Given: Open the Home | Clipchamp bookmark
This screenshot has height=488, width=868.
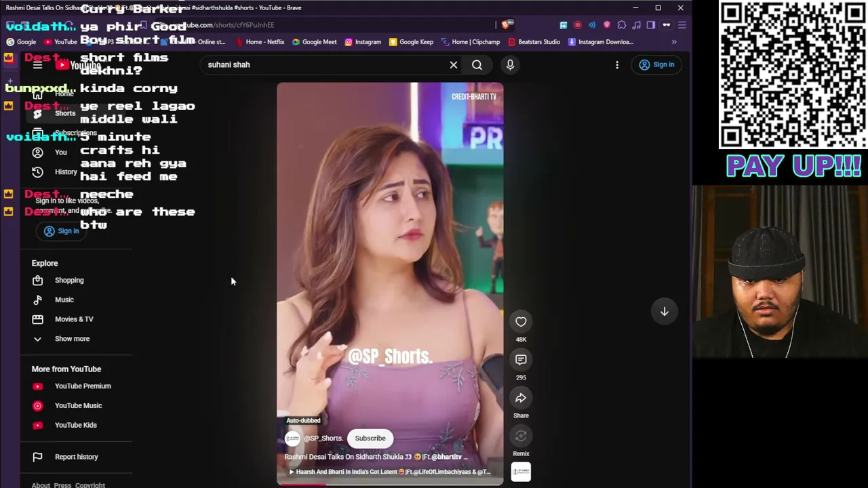Looking at the screenshot, I should click(471, 42).
